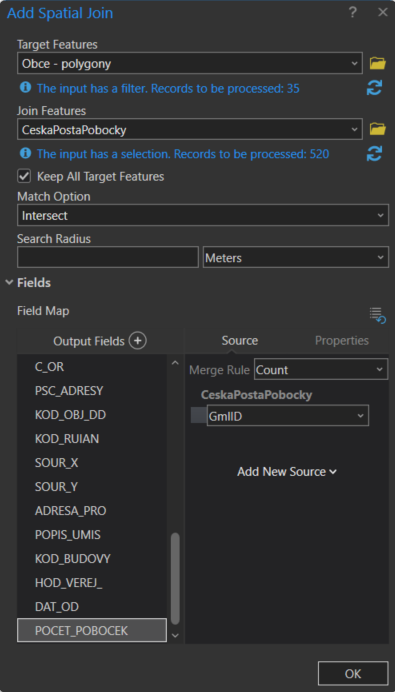Collapse the Fields section
The width and height of the screenshot is (395, 692).
9,282
